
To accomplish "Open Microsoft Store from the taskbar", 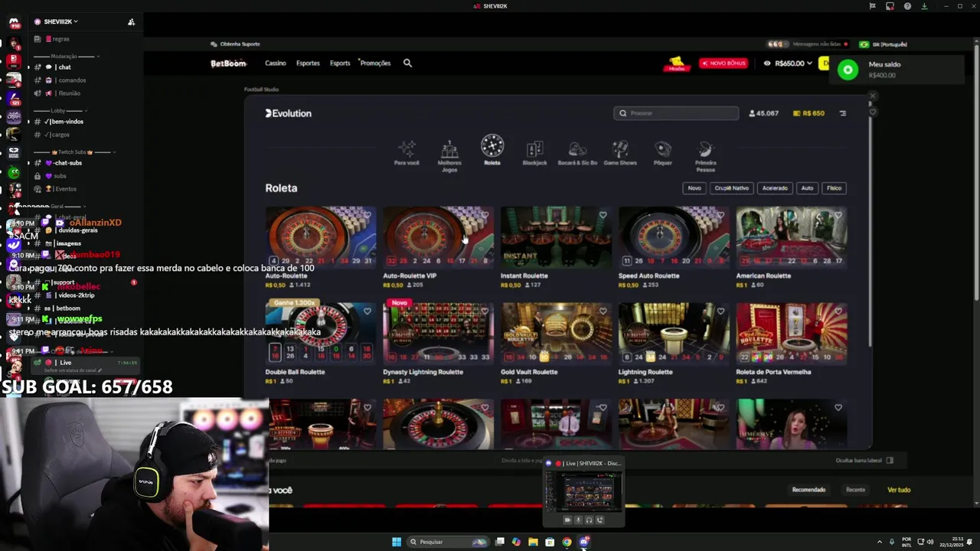I will 550,542.
